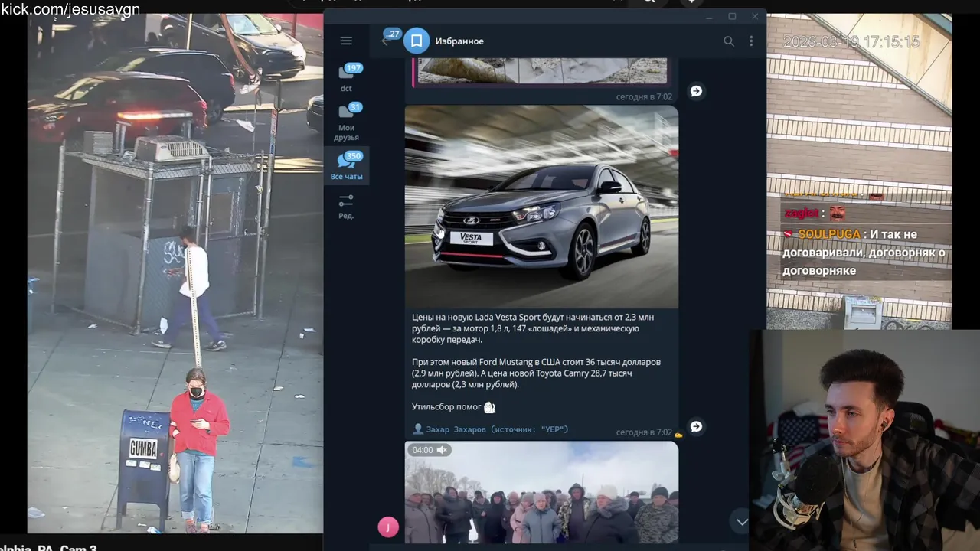Click the 350 badge on Все чаты

click(x=353, y=156)
